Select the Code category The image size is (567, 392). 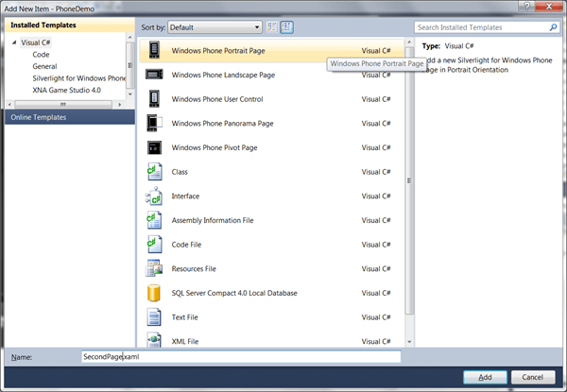coord(41,55)
